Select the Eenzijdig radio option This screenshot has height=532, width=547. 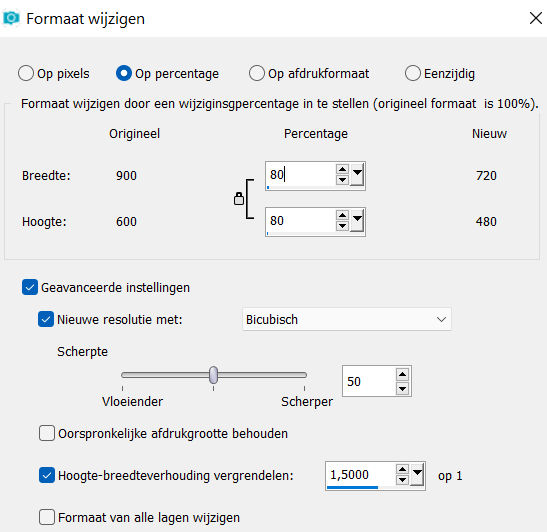point(413,73)
